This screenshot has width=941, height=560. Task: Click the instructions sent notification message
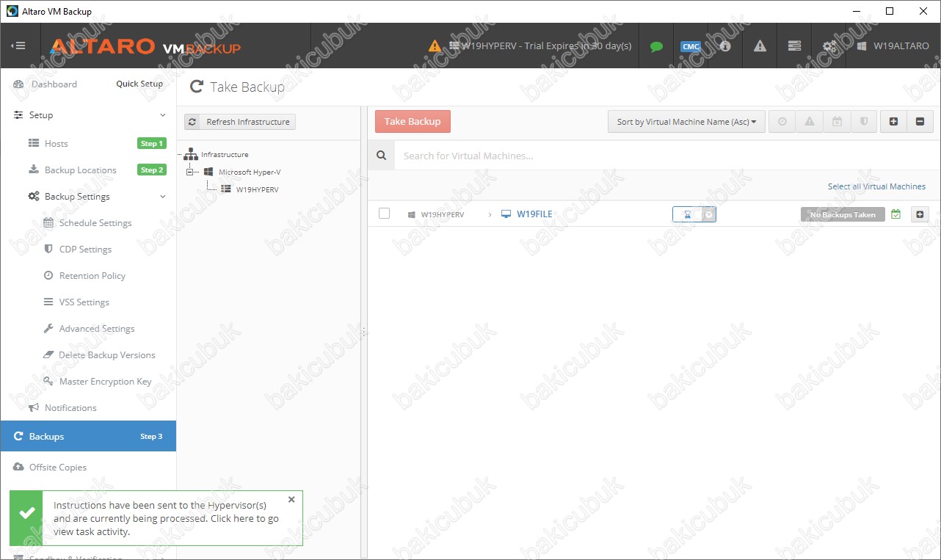click(x=166, y=518)
